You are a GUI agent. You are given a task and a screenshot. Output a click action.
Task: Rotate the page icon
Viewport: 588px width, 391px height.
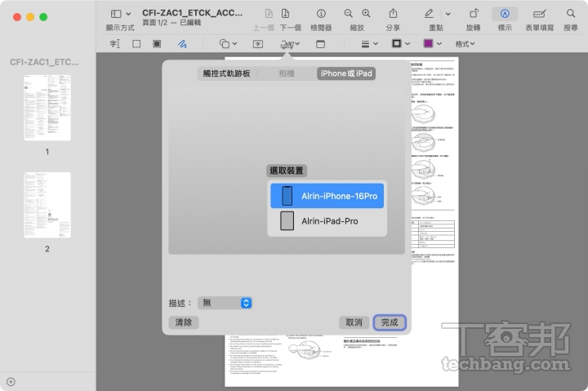click(474, 14)
